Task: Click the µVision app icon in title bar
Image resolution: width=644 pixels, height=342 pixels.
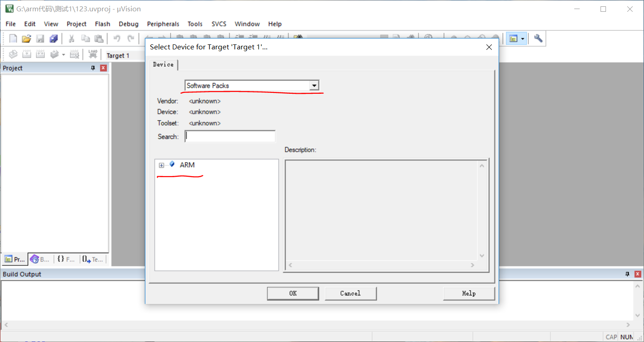Action: (9, 9)
